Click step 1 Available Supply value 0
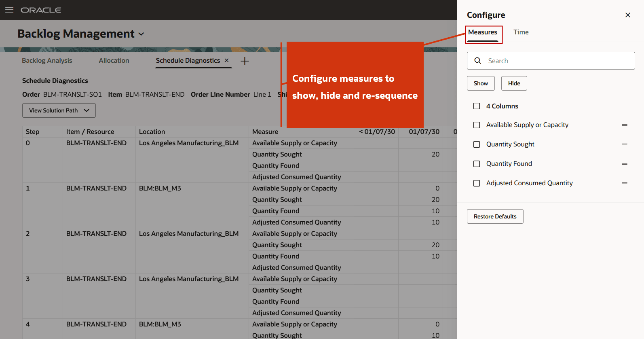This screenshot has height=339, width=644. click(437, 188)
